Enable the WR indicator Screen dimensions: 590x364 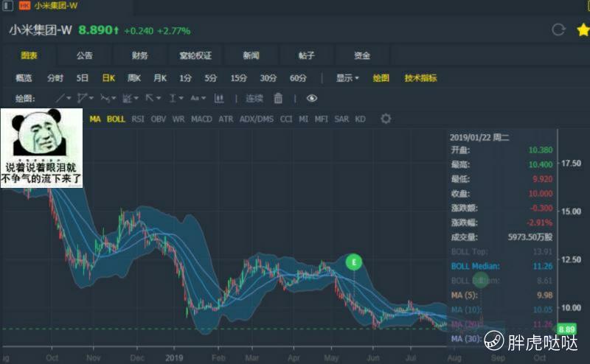coord(178,119)
